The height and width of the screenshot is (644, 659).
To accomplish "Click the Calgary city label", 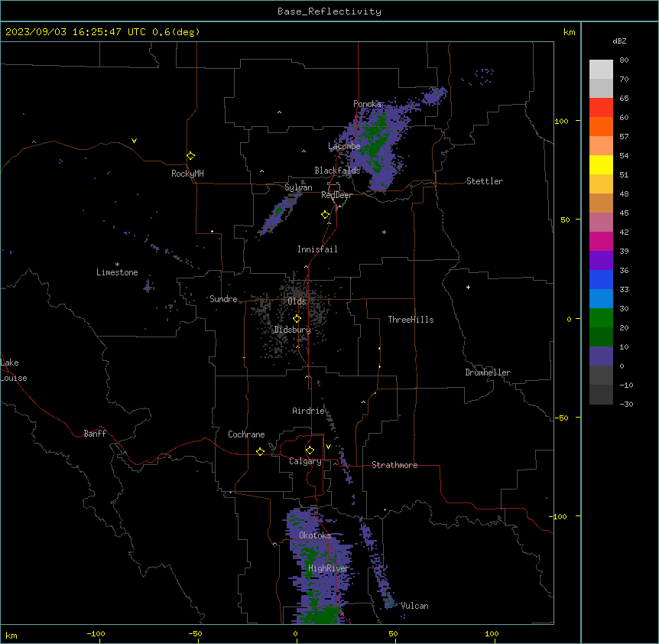I will 305,461.
